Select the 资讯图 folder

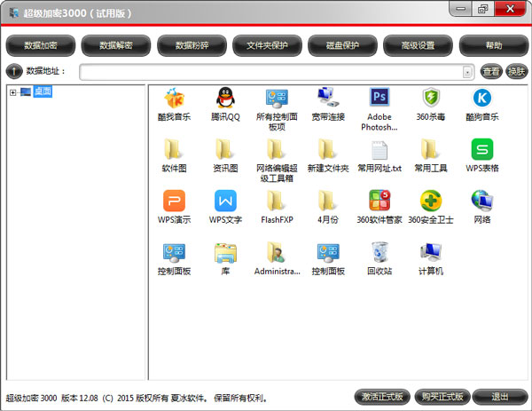coord(225,149)
